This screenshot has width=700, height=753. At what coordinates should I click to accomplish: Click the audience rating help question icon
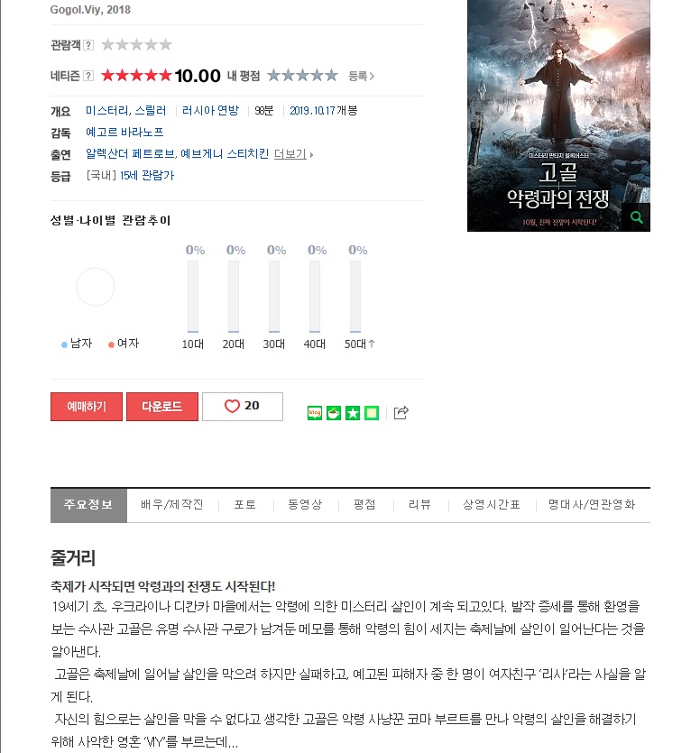click(88, 45)
